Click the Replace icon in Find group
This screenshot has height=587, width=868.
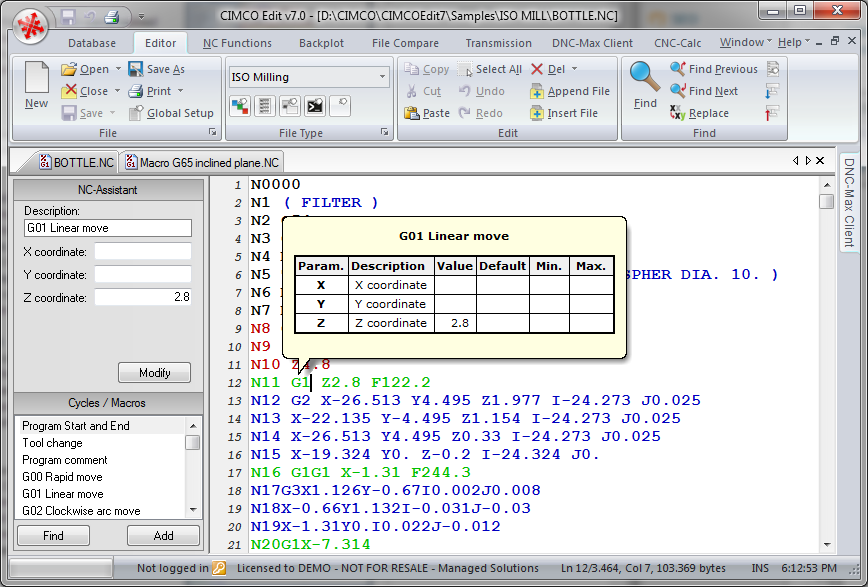click(x=677, y=113)
